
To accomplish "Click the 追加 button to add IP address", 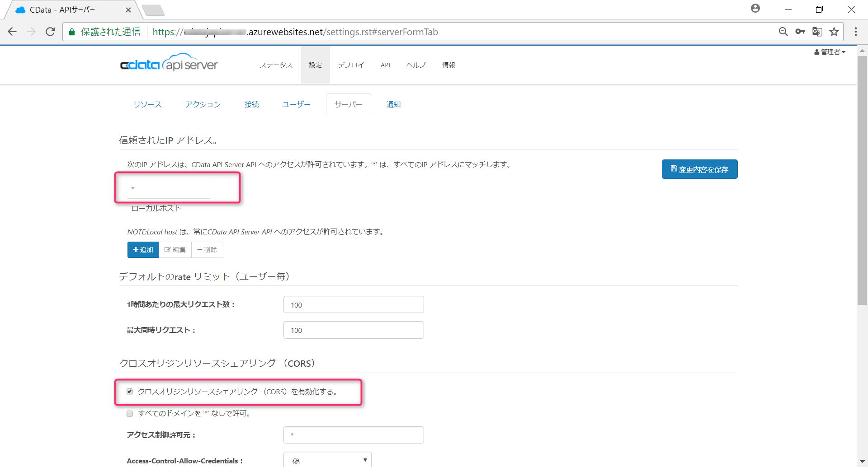I will (143, 249).
